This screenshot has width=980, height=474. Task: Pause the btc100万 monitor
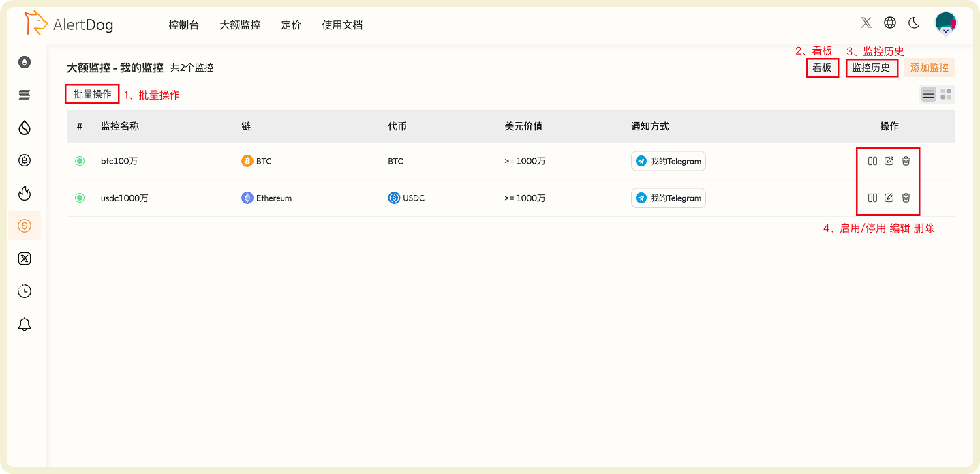click(872, 161)
